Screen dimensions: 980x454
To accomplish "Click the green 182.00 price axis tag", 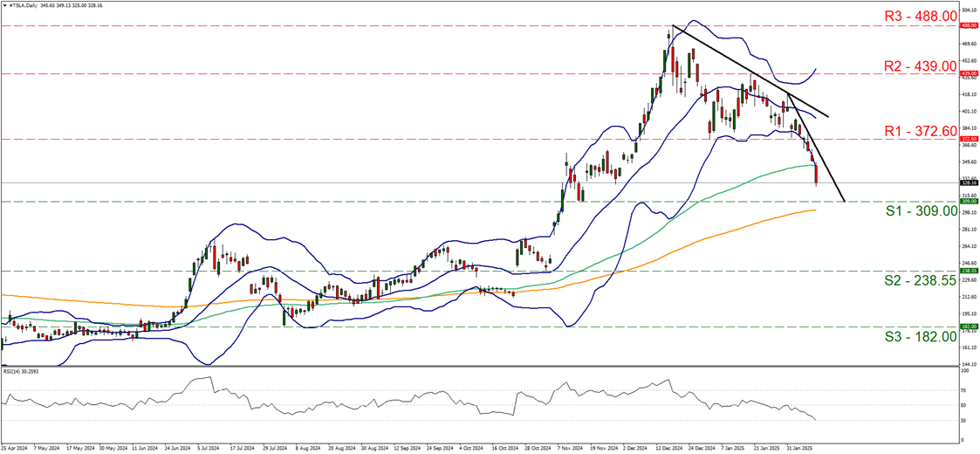I will [967, 327].
